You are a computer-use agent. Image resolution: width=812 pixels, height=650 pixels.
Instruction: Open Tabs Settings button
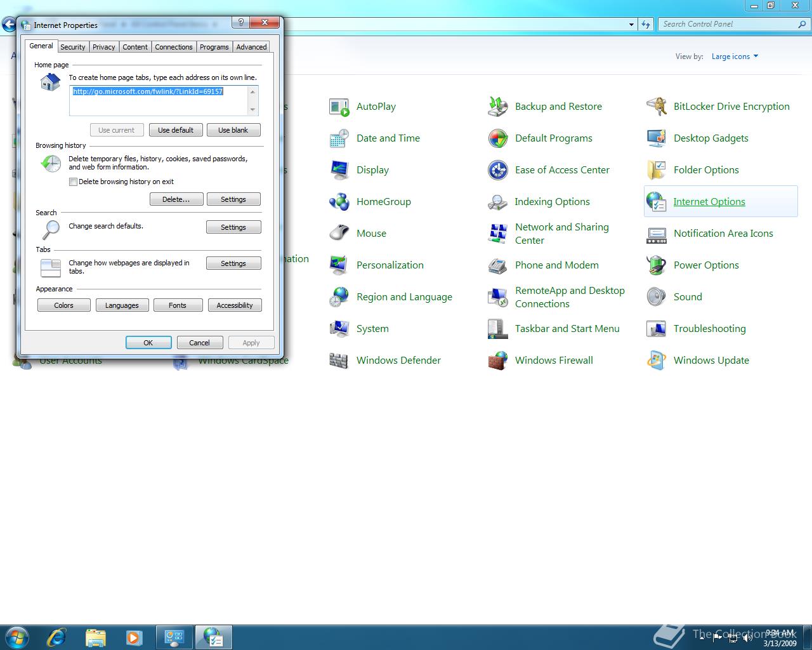tap(233, 263)
